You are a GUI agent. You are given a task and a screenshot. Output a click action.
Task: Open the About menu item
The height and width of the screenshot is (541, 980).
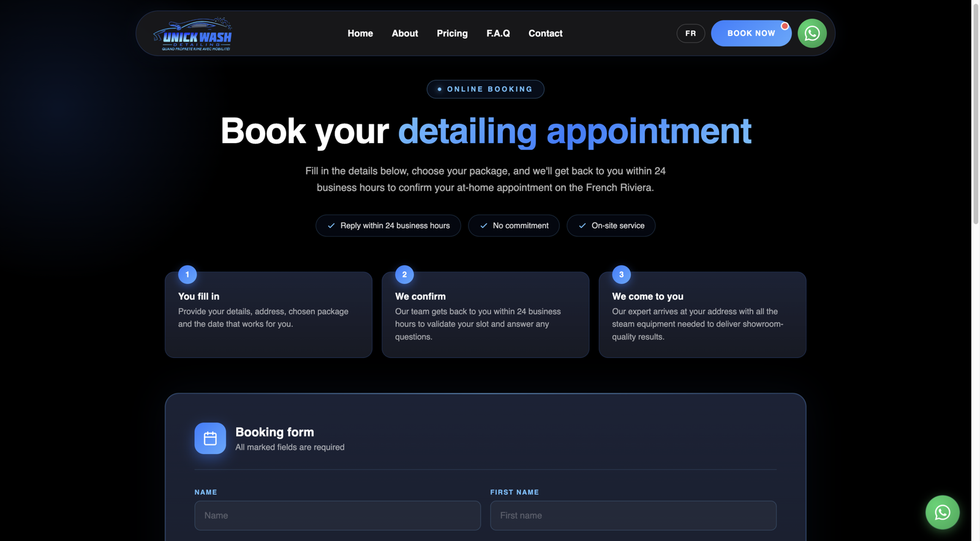pos(405,33)
